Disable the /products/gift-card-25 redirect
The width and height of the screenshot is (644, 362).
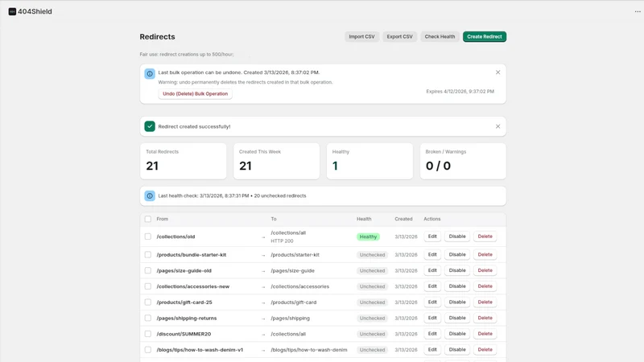point(457,302)
